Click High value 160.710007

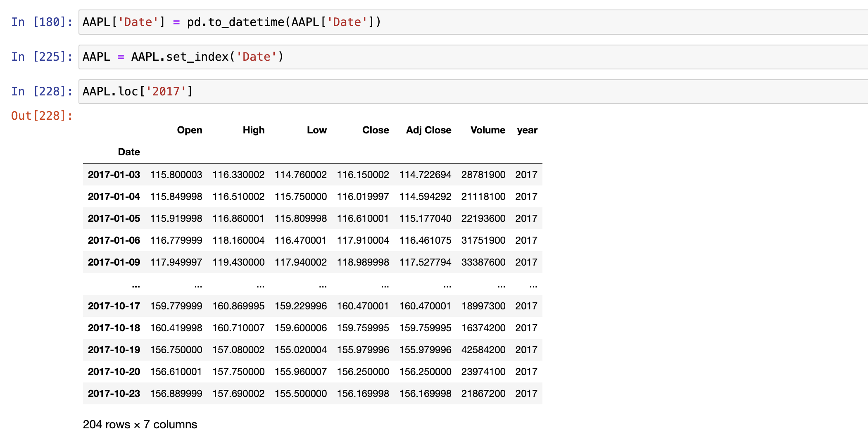[238, 328]
